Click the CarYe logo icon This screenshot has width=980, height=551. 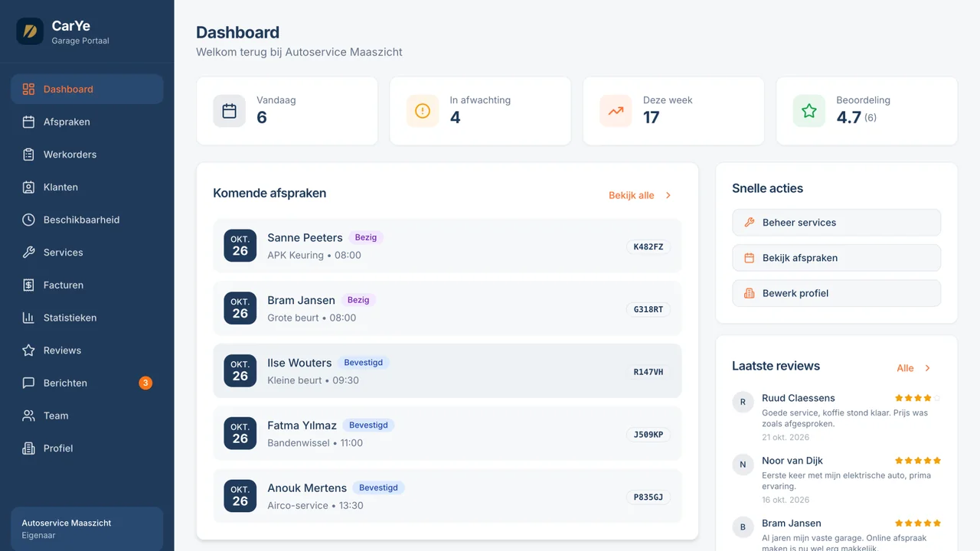[x=30, y=31]
